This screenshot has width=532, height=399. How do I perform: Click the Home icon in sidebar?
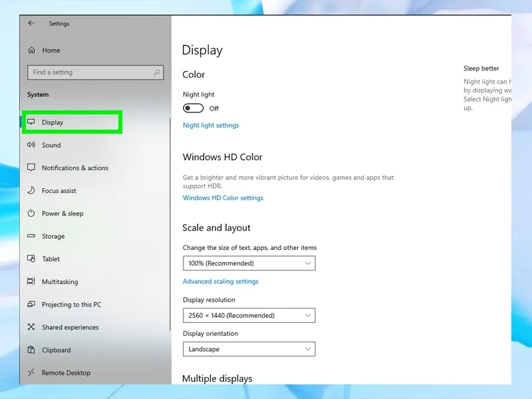coord(31,50)
